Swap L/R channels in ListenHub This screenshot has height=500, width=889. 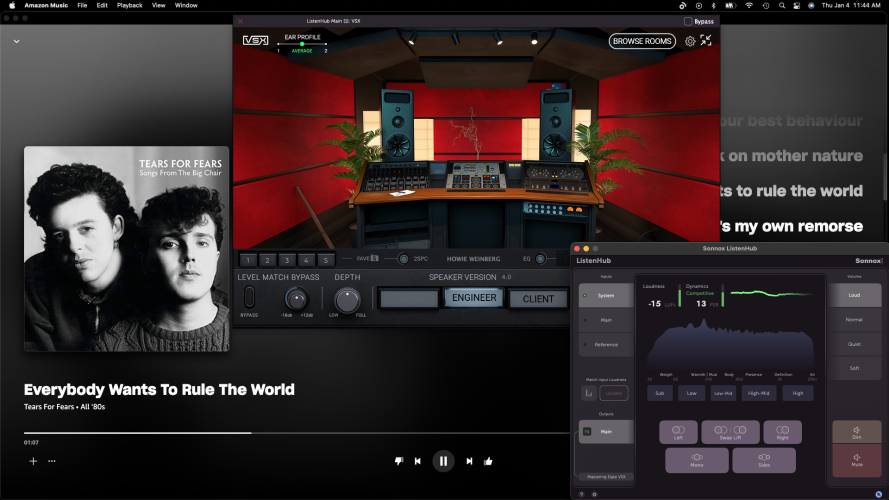[x=730, y=432]
